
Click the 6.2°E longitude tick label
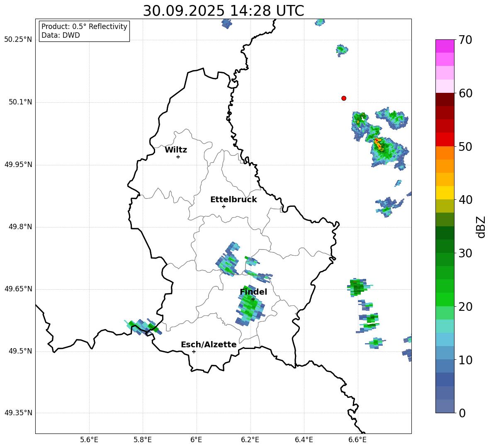pyautogui.click(x=250, y=440)
